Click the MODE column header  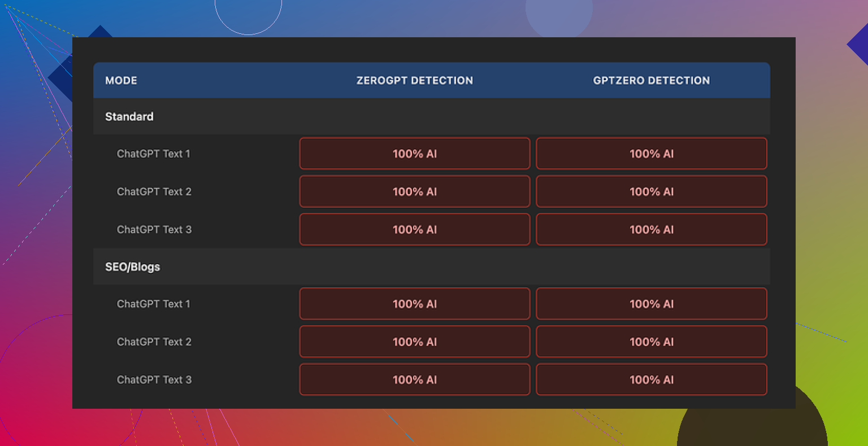tap(121, 80)
